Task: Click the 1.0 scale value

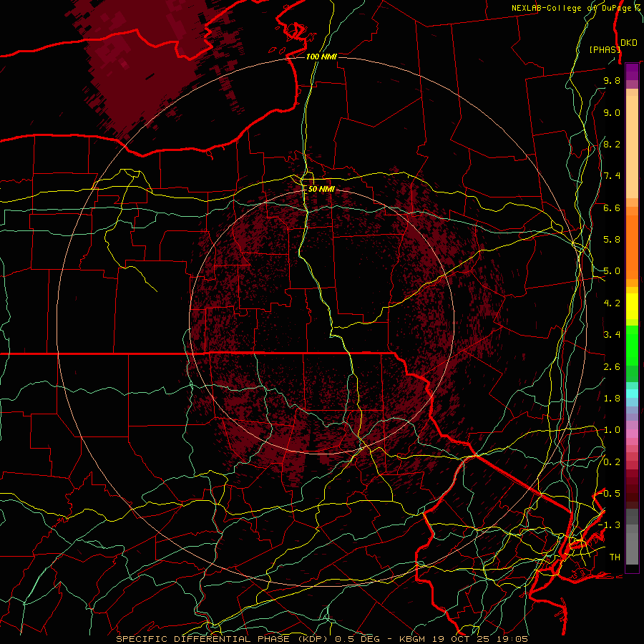Action: 612,430
